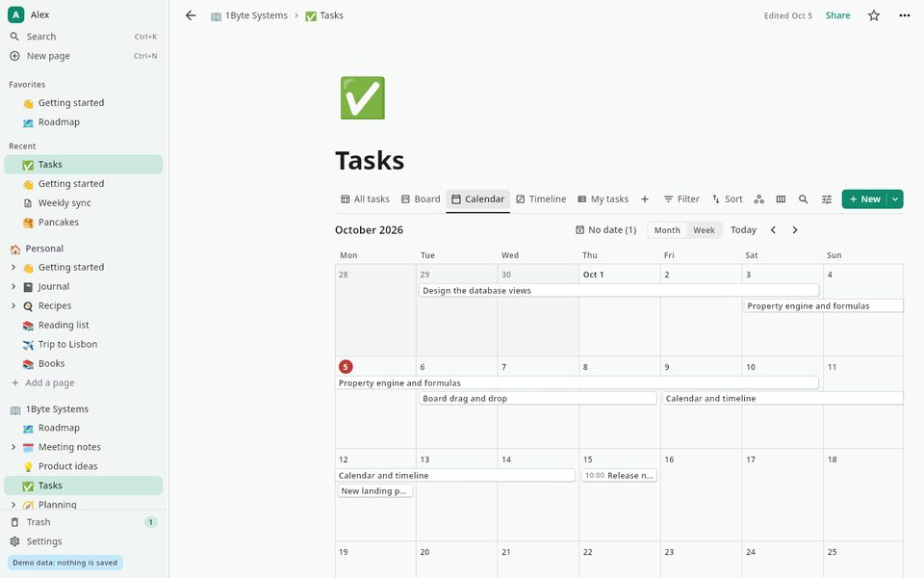Image resolution: width=924 pixels, height=578 pixels.
Task: Go back with the left arrow icon
Action: click(191, 15)
